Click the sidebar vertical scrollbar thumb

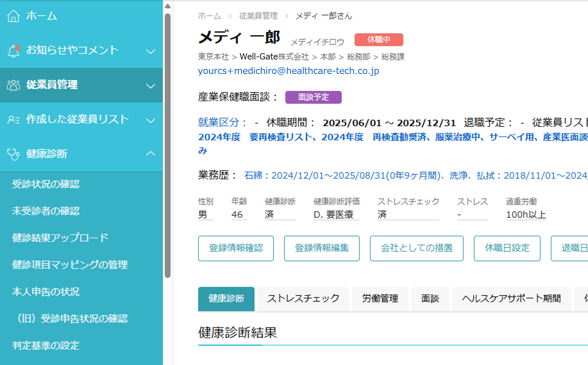168,146
